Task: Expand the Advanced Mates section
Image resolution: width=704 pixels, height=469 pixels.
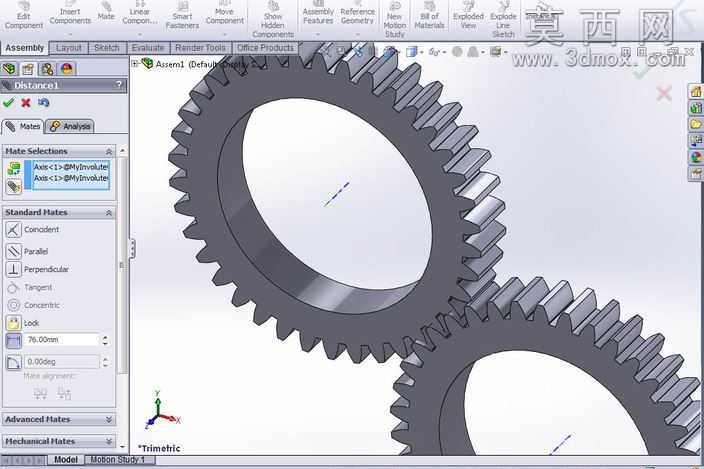Action: coord(109,419)
